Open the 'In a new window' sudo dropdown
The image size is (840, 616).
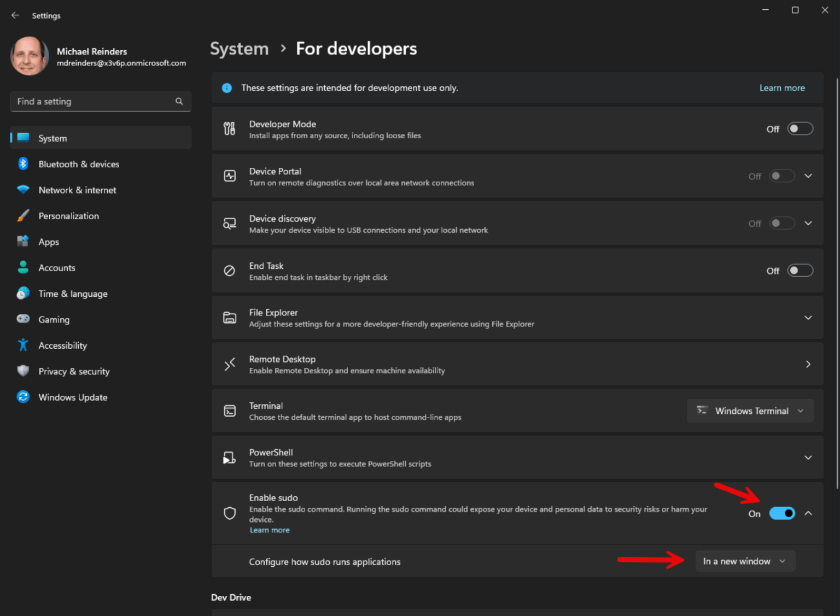pyautogui.click(x=745, y=561)
